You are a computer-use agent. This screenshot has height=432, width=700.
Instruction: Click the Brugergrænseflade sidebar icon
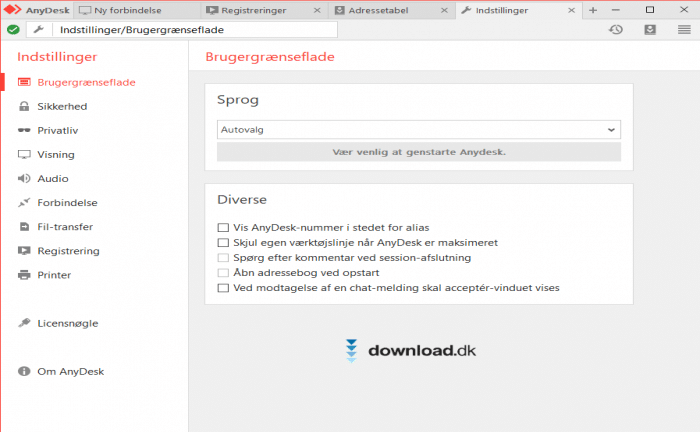tap(24, 82)
